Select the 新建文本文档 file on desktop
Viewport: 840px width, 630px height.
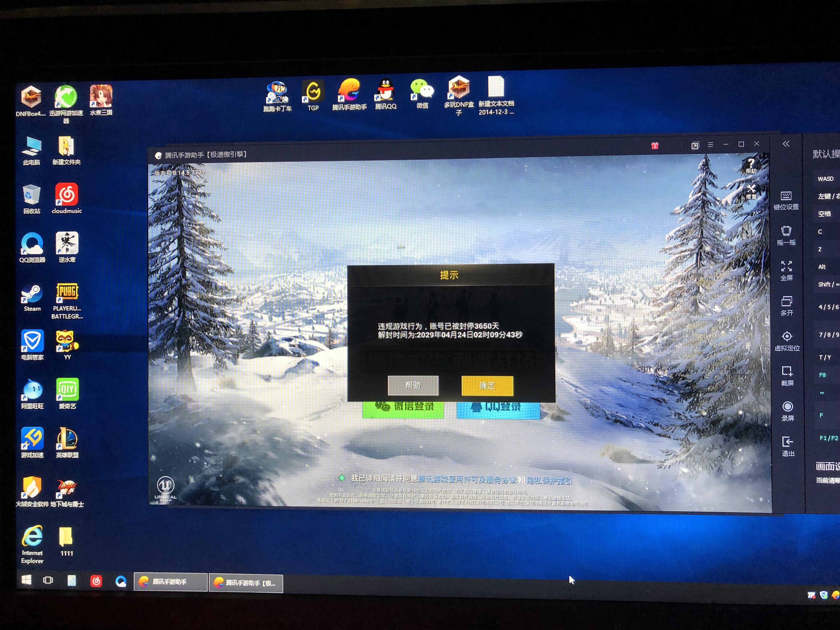coord(496,96)
